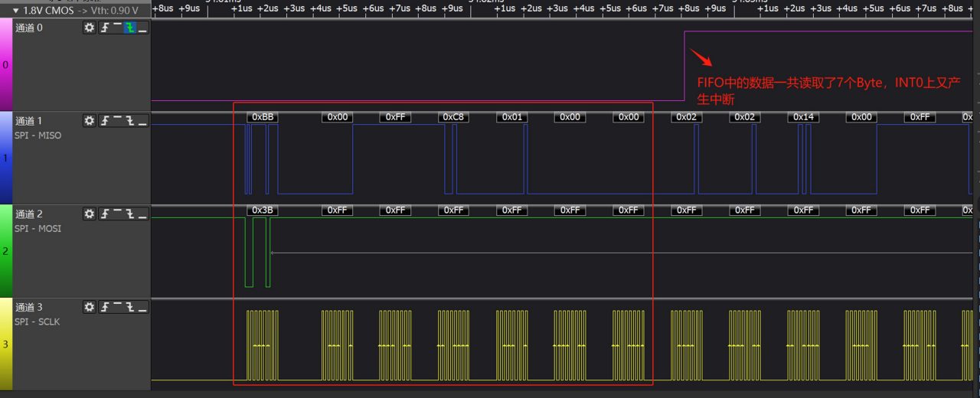Toggle low level trigger on 通道 3
Screen dimensions: 980x398
pyautogui.click(x=142, y=307)
